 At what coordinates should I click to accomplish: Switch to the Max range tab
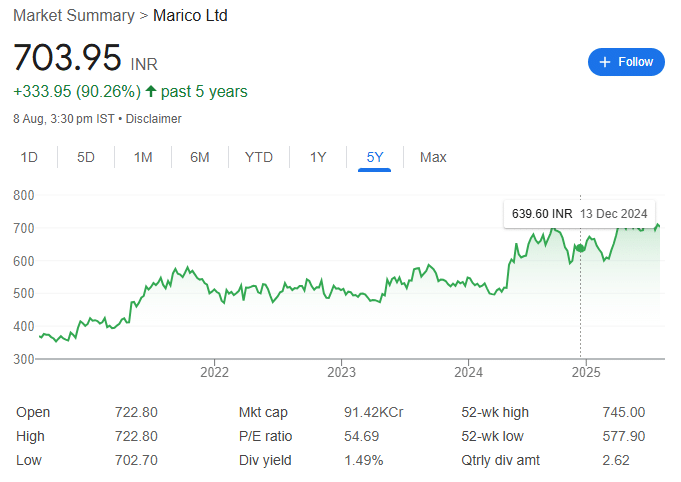pyautogui.click(x=433, y=157)
